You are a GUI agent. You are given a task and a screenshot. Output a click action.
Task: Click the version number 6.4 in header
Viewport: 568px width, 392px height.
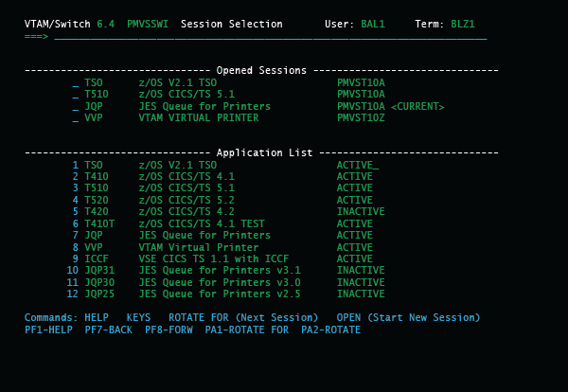(105, 25)
